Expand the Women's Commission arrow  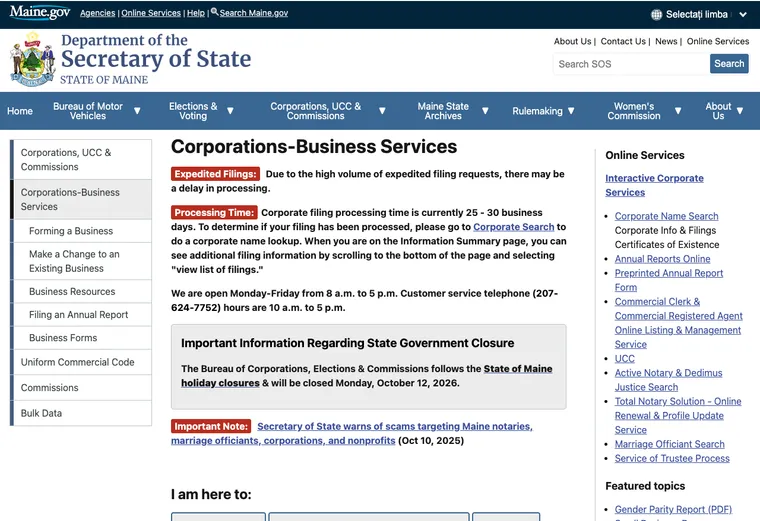(x=678, y=111)
